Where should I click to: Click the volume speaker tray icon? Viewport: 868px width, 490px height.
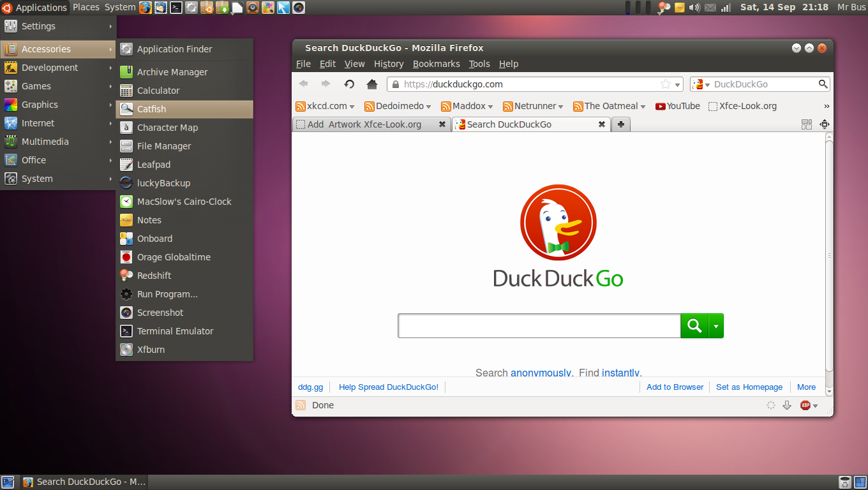coord(695,8)
